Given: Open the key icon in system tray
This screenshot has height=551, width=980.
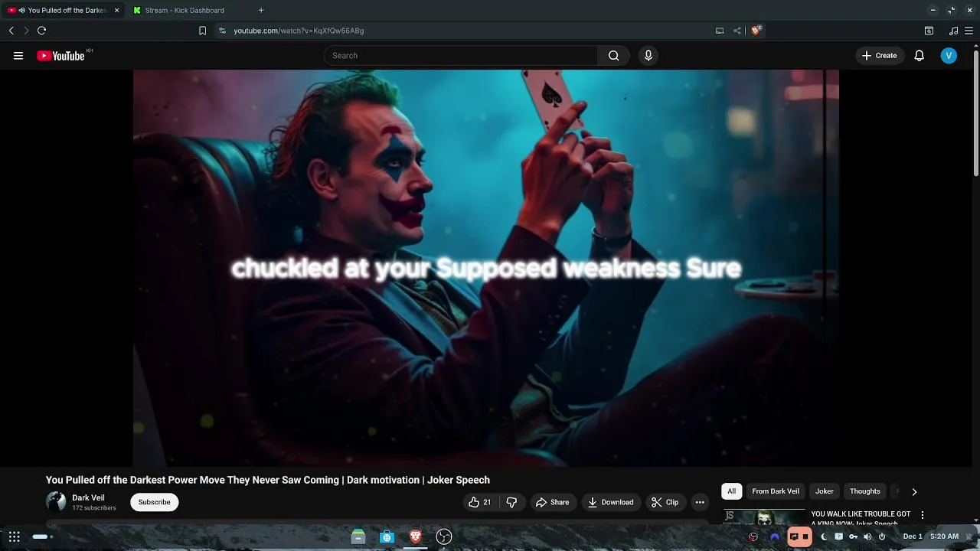Looking at the screenshot, I should pyautogui.click(x=853, y=536).
